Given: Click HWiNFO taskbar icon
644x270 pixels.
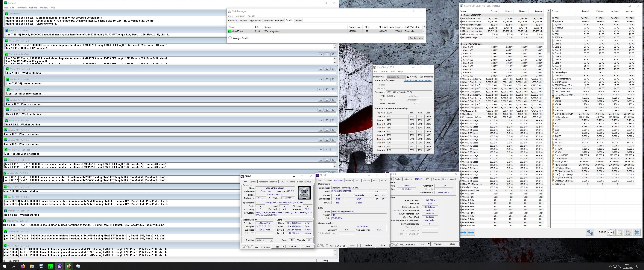Looking at the screenshot, I should point(41,266).
